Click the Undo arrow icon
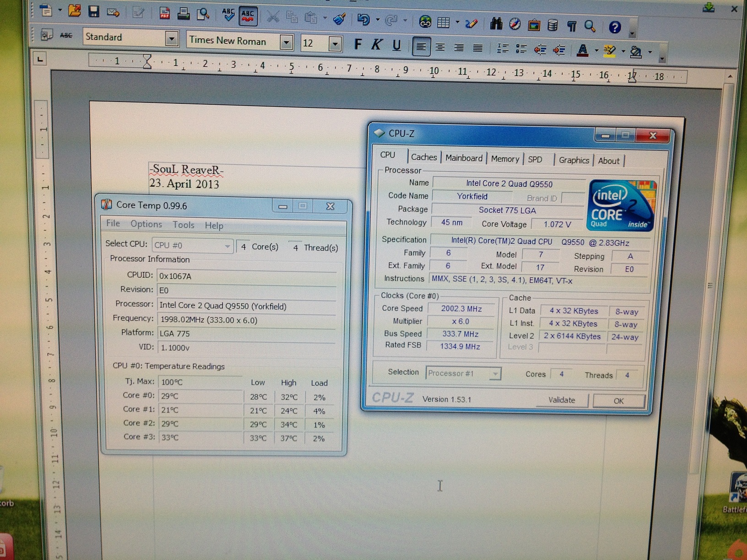The width and height of the screenshot is (747, 560). point(363,19)
